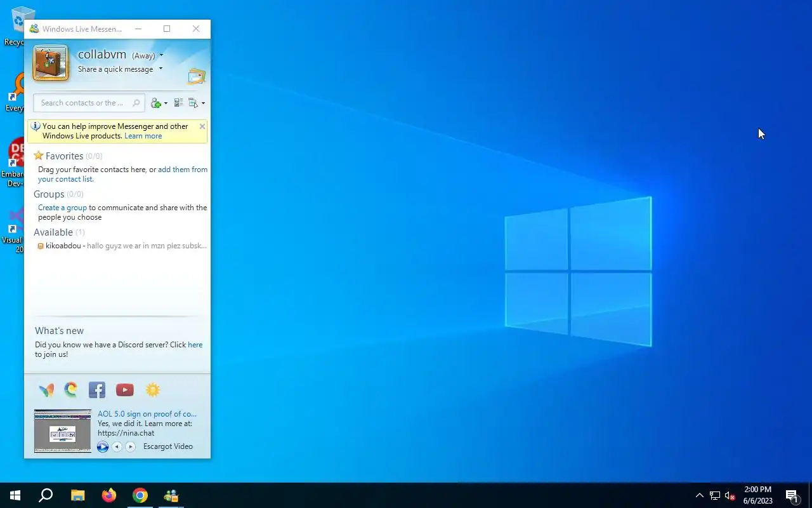Open the Facebook tab

pyautogui.click(x=97, y=390)
